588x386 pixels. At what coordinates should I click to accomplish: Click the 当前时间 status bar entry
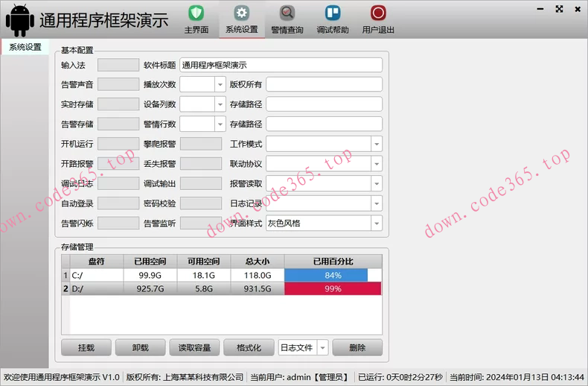click(x=517, y=377)
